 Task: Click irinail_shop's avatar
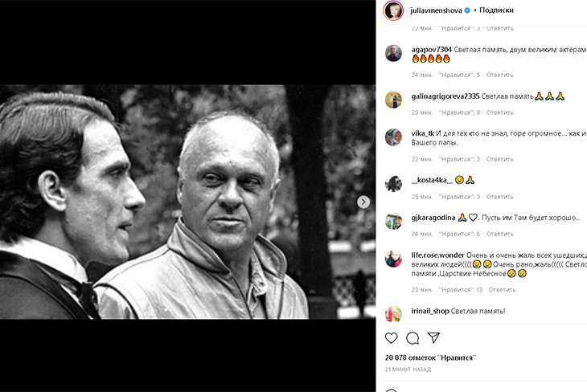[393, 313]
